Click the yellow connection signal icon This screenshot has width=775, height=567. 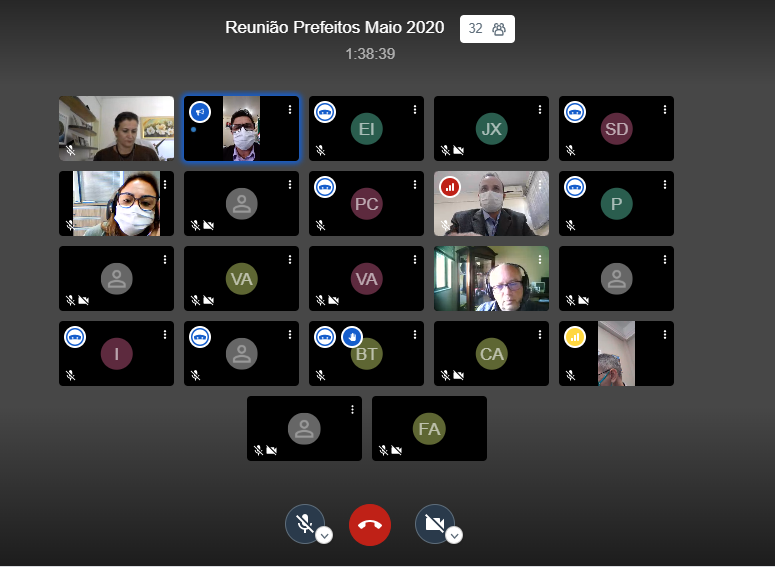click(x=575, y=337)
